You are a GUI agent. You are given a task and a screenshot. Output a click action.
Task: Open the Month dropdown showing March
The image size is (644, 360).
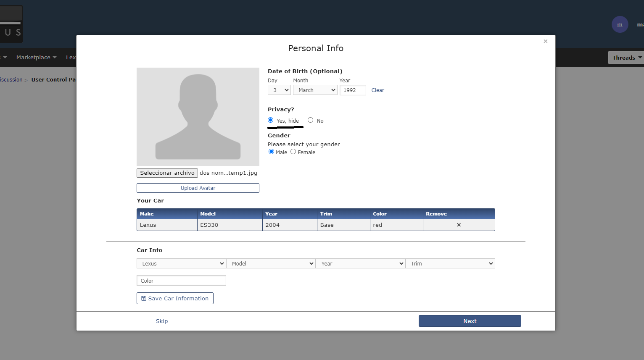315,90
